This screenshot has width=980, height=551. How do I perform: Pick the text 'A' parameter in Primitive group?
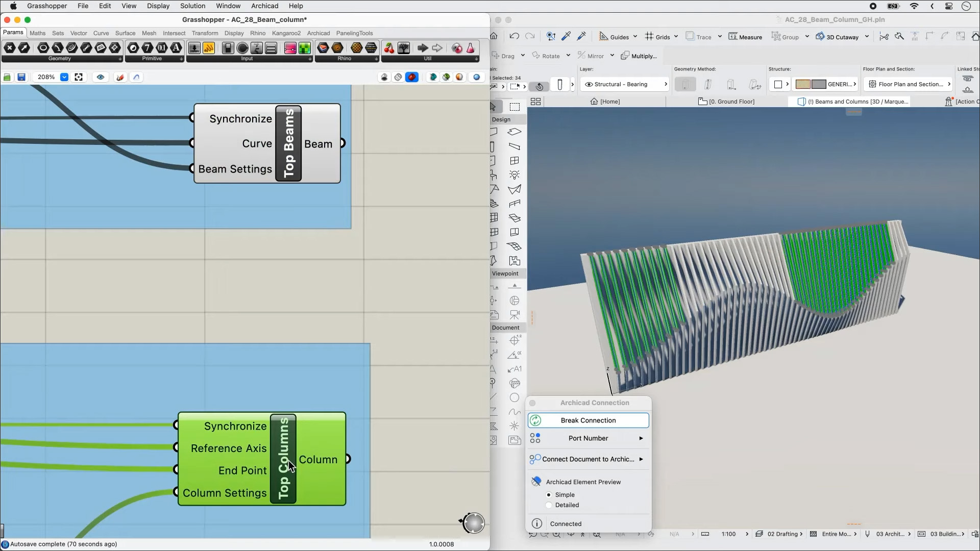(176, 48)
